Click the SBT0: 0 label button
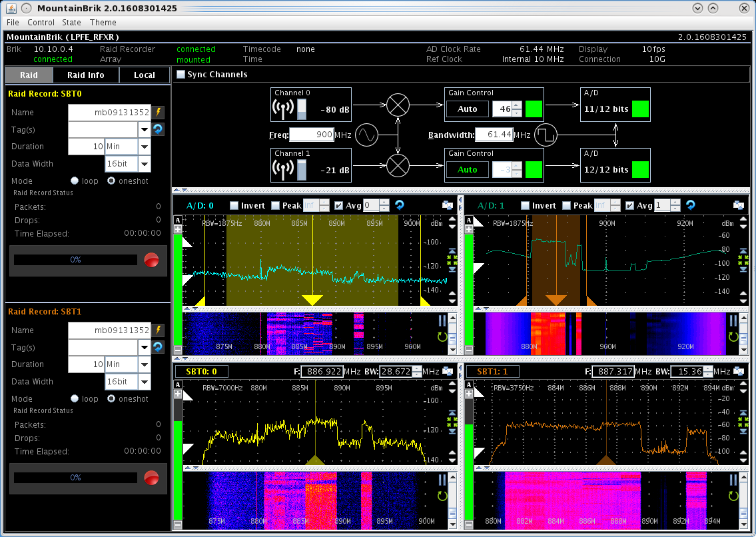 (202, 371)
